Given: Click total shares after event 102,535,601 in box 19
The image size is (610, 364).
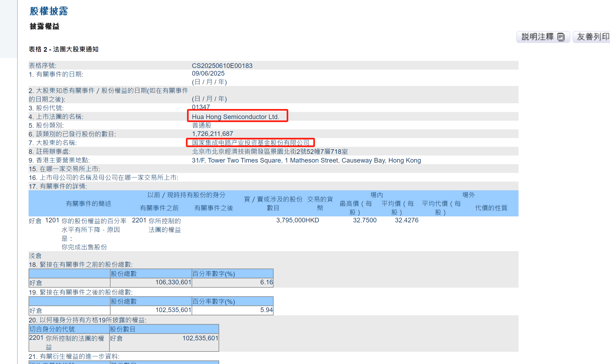Looking at the screenshot, I should pos(173,310).
